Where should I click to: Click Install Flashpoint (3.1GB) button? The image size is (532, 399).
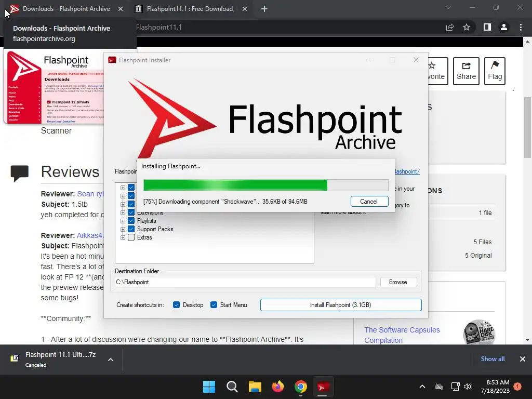341,304
